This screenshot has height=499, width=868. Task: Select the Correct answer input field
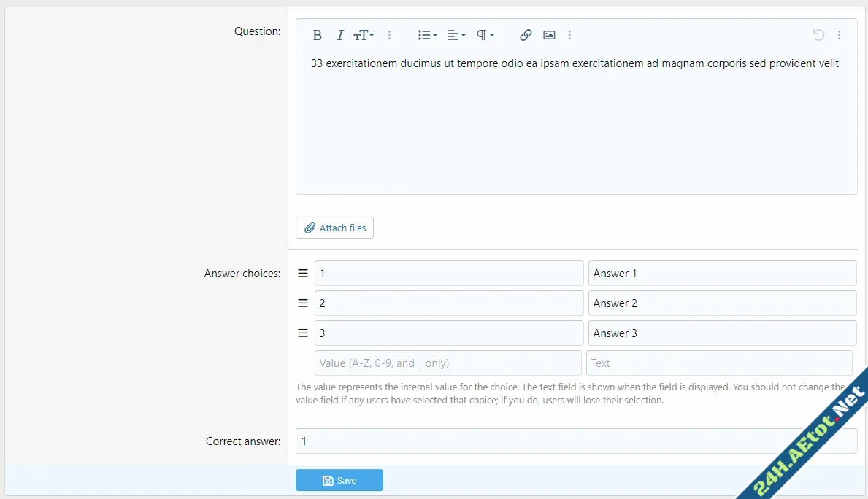(x=511, y=441)
